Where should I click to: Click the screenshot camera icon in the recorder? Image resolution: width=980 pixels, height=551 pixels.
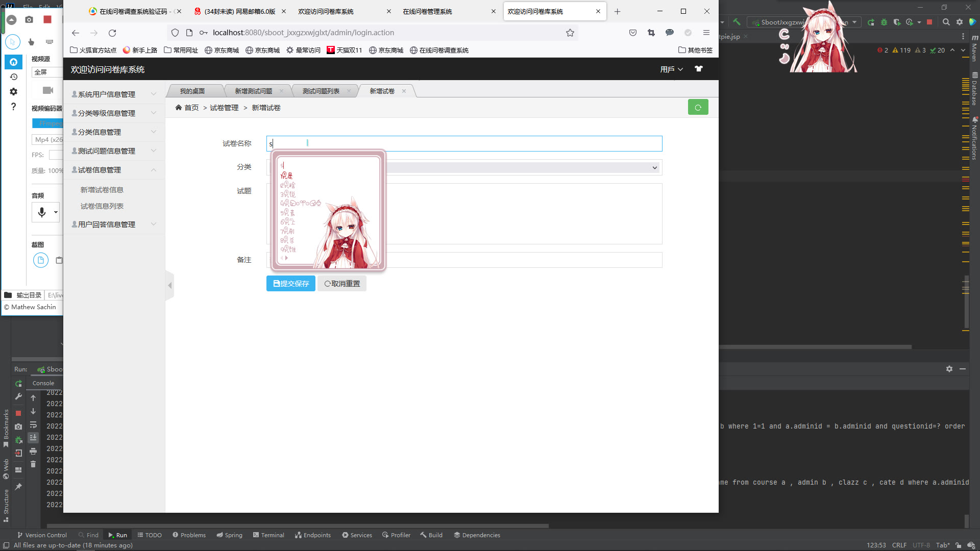tap(29, 19)
